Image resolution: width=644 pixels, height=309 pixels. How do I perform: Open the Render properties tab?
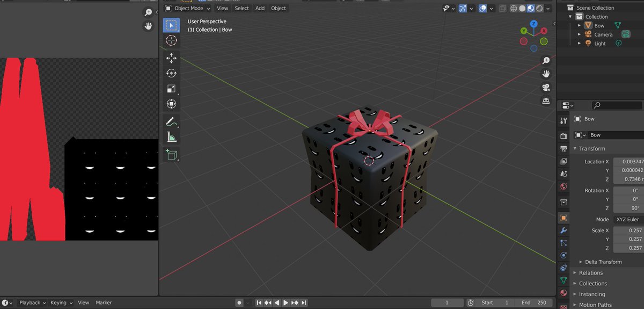pos(563,136)
